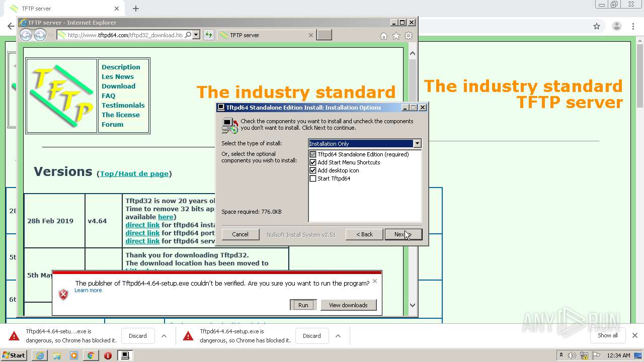Viewport: 644px width, 362px height.
Task: Open a new tab in Chrome
Action: click(x=136, y=9)
